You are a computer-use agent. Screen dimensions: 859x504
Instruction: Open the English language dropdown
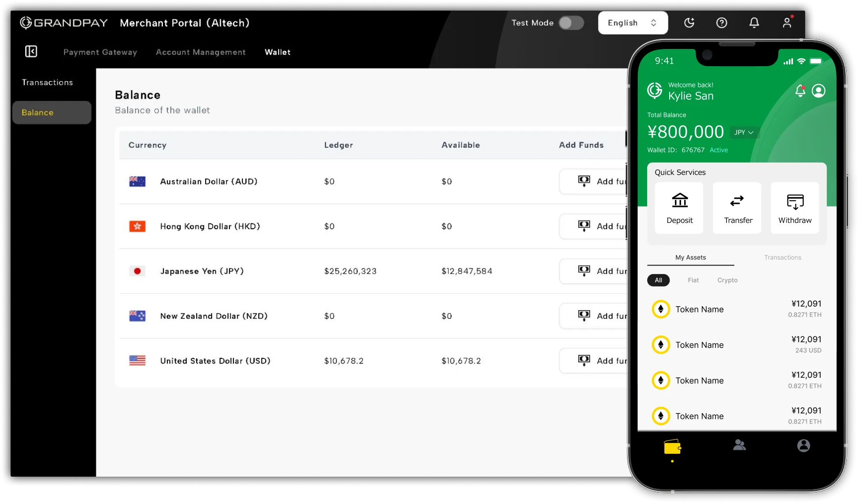pos(633,23)
